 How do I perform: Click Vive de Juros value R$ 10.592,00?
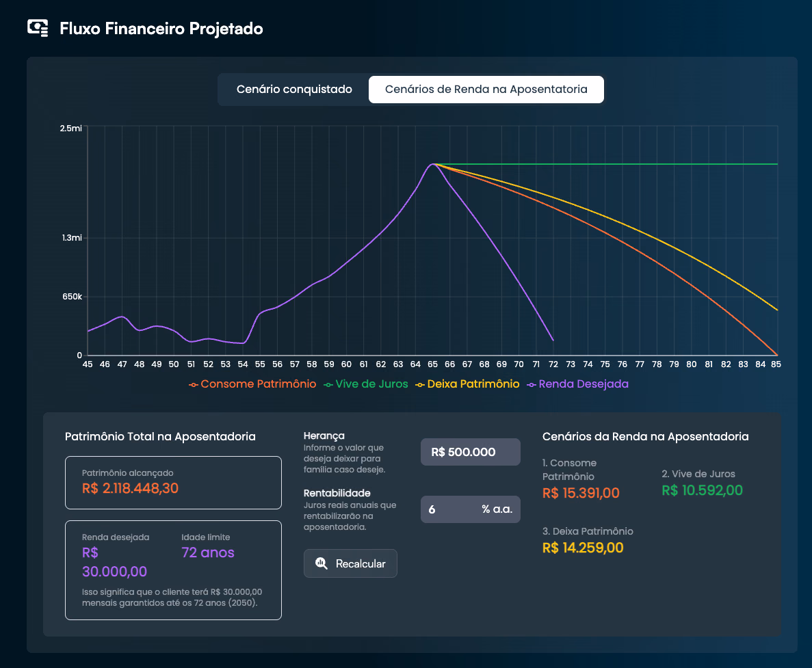[x=703, y=490]
